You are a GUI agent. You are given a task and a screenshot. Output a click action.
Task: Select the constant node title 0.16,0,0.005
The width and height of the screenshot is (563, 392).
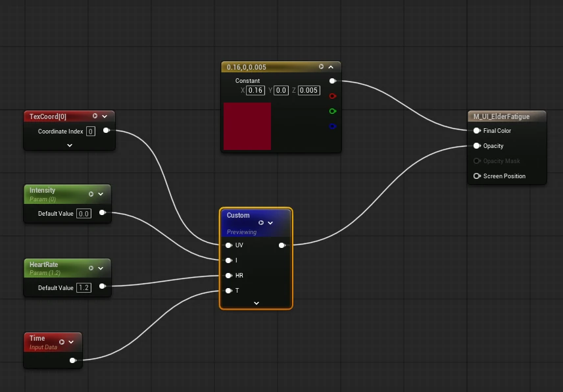pyautogui.click(x=246, y=67)
